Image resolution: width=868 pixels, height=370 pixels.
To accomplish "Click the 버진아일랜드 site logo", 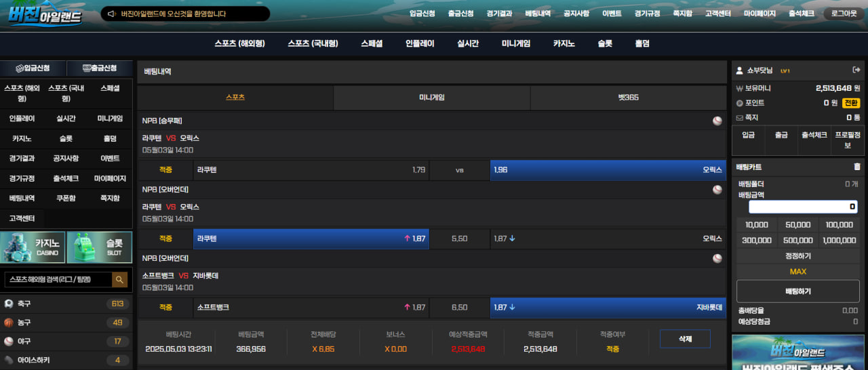I will point(45,15).
